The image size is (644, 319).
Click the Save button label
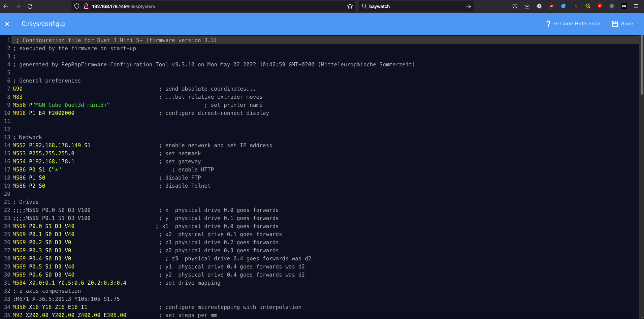click(627, 24)
